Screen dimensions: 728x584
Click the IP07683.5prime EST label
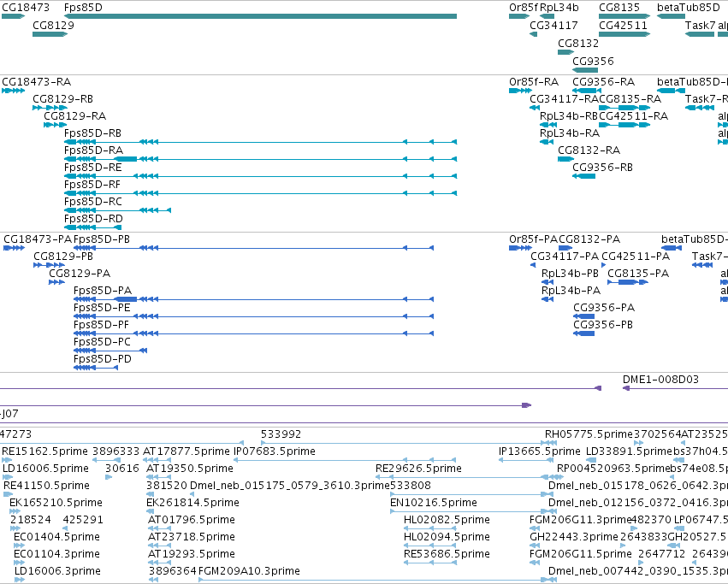(275, 451)
